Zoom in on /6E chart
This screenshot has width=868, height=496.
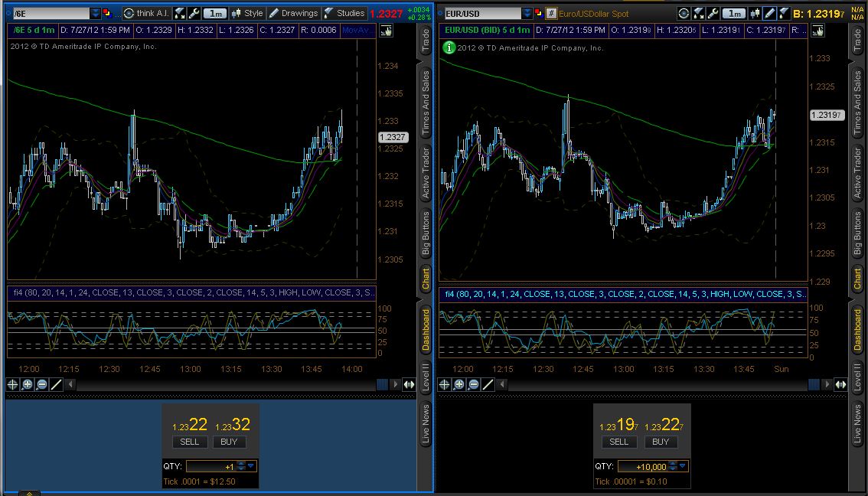[x=27, y=384]
